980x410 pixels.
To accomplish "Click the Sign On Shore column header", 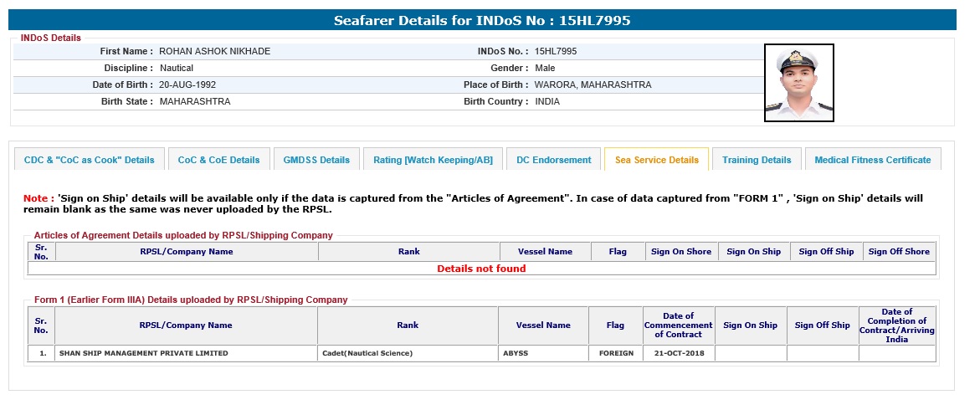I will [x=680, y=251].
